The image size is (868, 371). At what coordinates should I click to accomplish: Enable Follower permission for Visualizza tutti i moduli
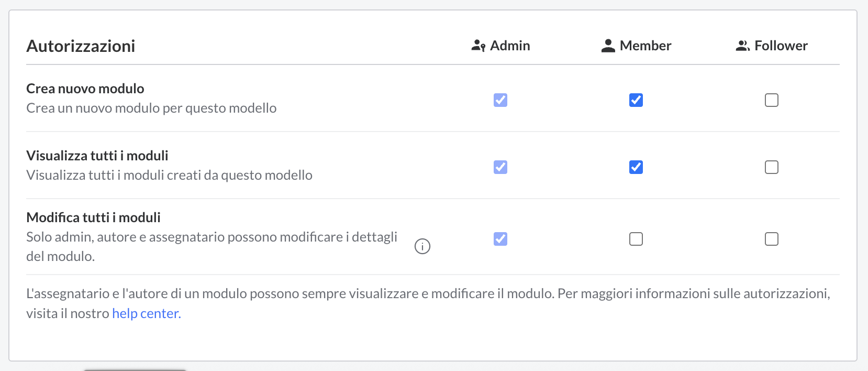pyautogui.click(x=771, y=167)
